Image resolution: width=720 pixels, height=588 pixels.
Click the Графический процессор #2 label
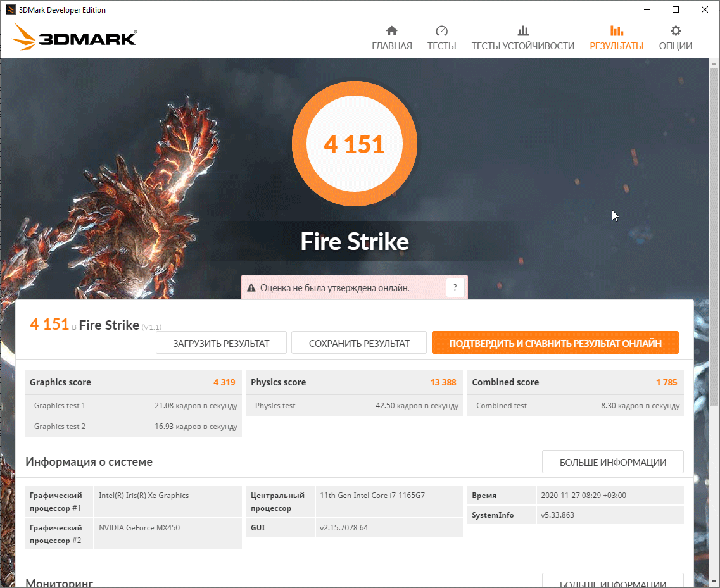[56, 534]
